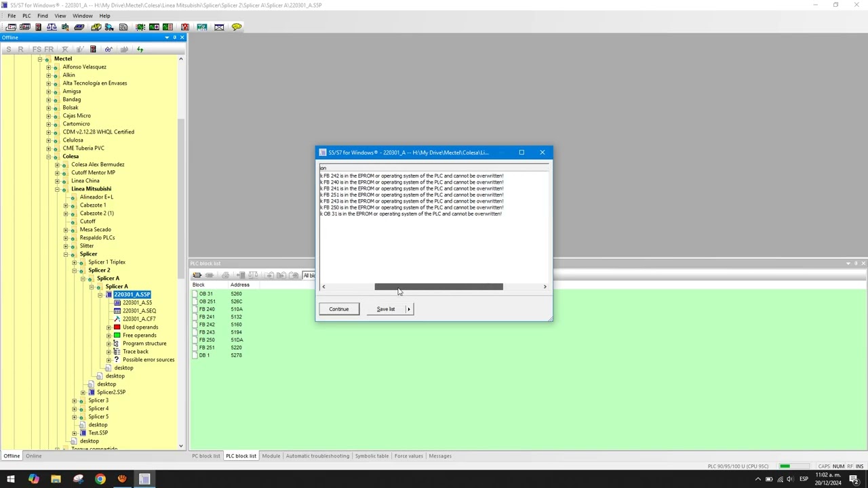The image size is (868, 488).
Task: Click the memory module icon, second in toolbar
Action: (25, 27)
